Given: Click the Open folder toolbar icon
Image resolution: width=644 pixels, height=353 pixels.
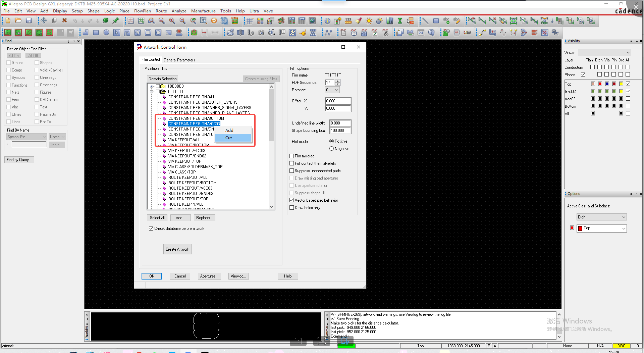Looking at the screenshot, I should (x=18, y=21).
